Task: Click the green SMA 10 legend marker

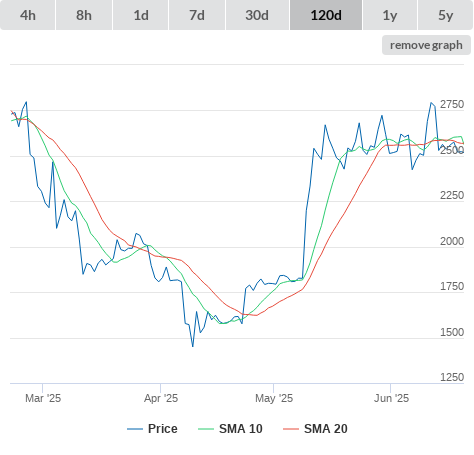Action: [x=206, y=429]
